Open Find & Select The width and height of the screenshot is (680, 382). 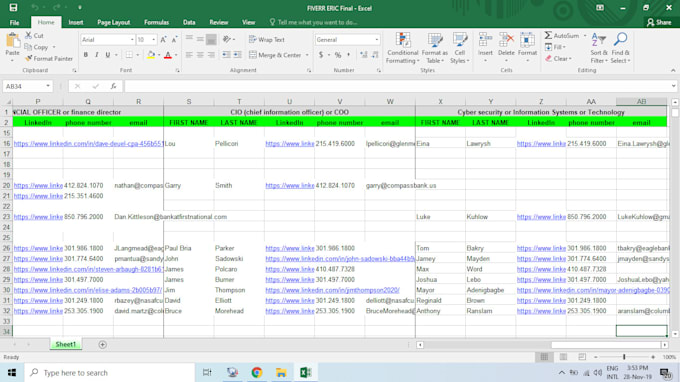pos(621,48)
